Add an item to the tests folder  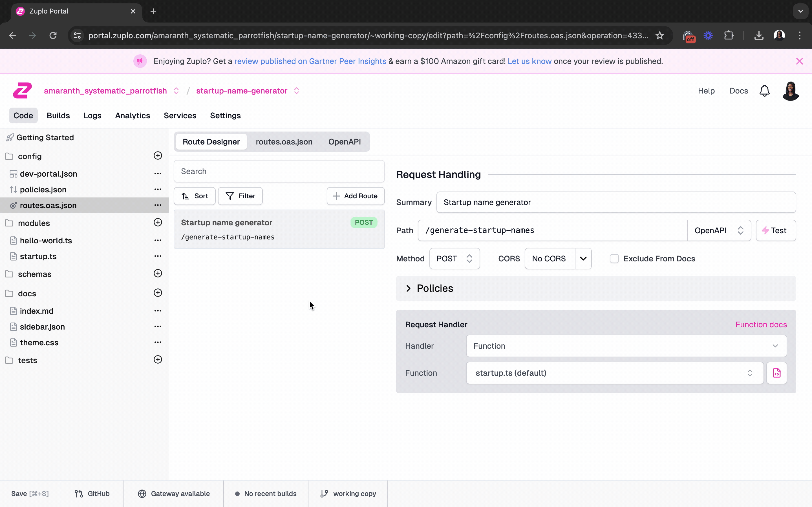point(158,359)
